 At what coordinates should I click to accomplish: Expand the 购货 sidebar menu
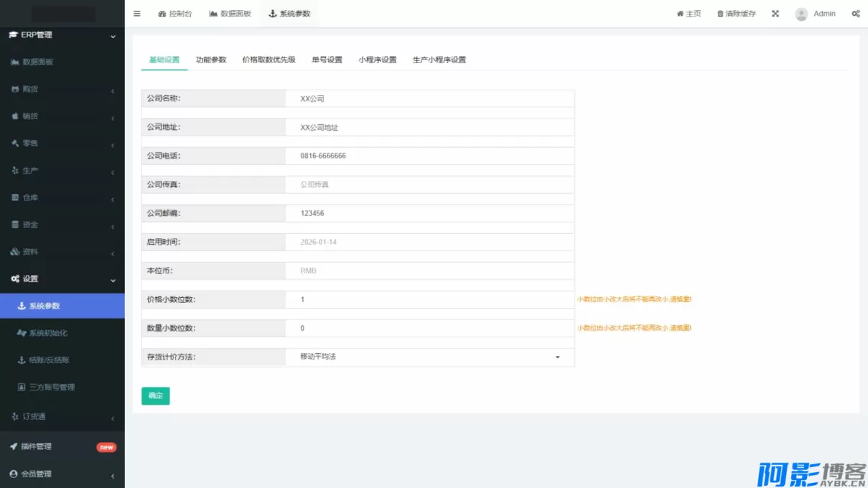point(30,89)
